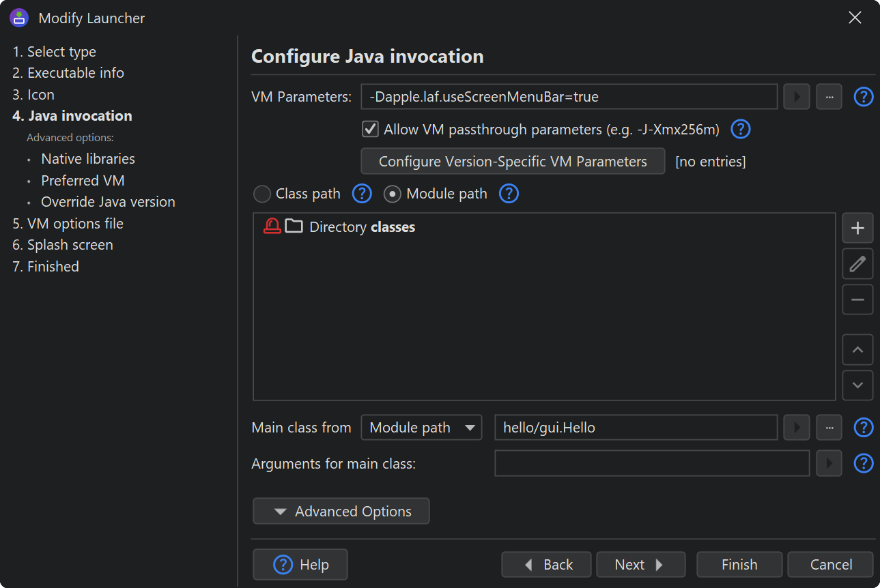Select the Class path radio button

262,194
